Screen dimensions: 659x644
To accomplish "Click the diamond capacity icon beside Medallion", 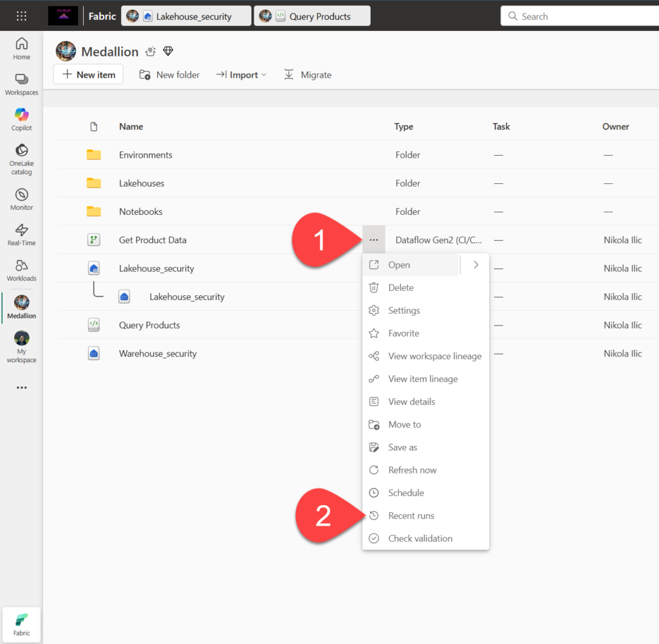I will coord(168,51).
